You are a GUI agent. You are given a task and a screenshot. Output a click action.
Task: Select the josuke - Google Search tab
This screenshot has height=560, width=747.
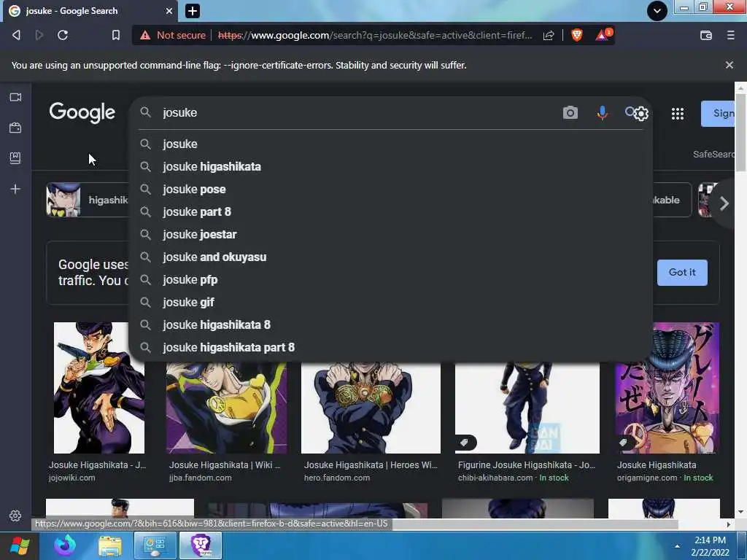click(90, 11)
